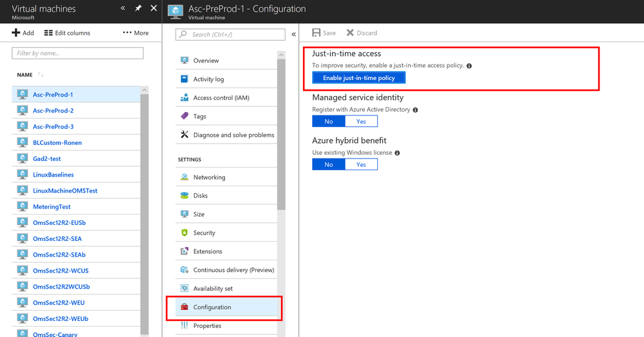
Task: Pin the Virtual machines blade
Action: tap(138, 8)
